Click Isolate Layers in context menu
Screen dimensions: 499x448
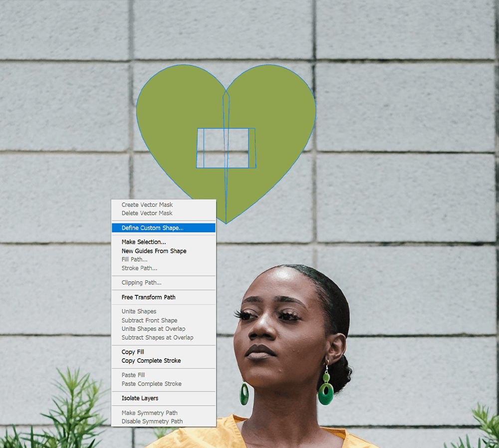click(164, 399)
